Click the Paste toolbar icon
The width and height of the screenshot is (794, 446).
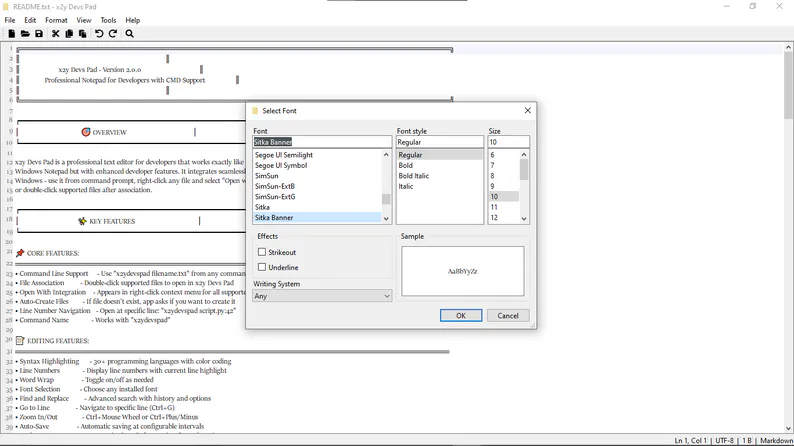83,34
